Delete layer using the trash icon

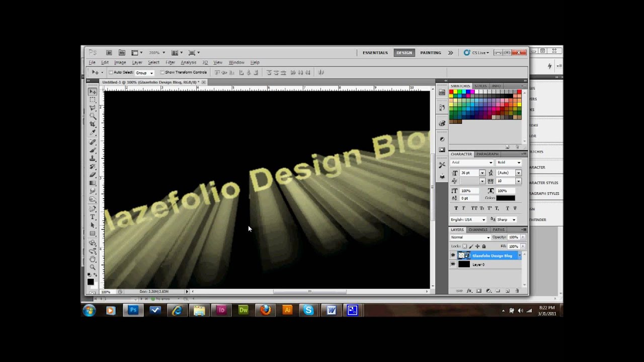[x=516, y=291]
